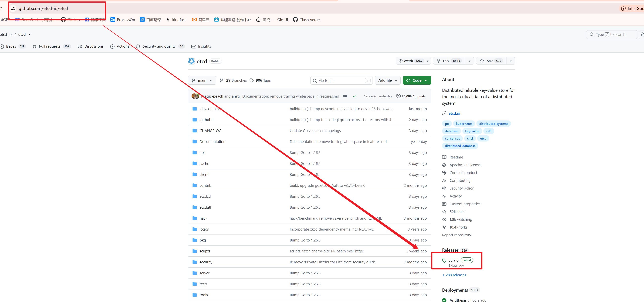Click the Antithesis deployment success icon

pyautogui.click(x=444, y=300)
